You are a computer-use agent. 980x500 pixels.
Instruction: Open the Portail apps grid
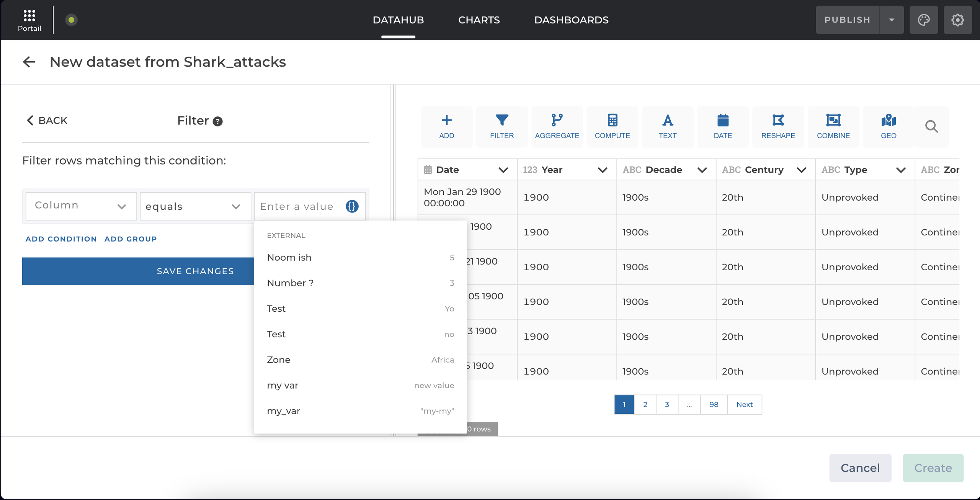(29, 16)
